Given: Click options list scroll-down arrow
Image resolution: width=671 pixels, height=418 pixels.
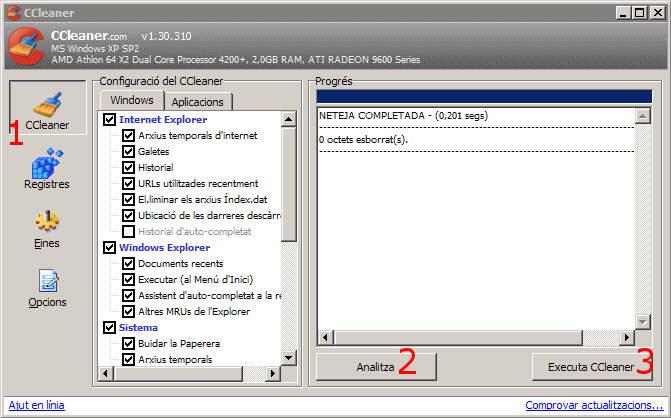Looking at the screenshot, I should pos(289,358).
